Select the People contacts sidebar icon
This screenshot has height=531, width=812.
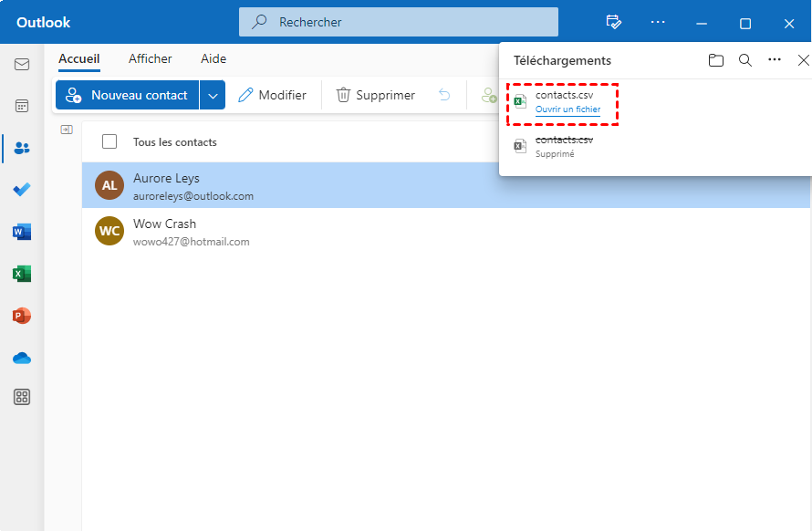[x=22, y=148]
